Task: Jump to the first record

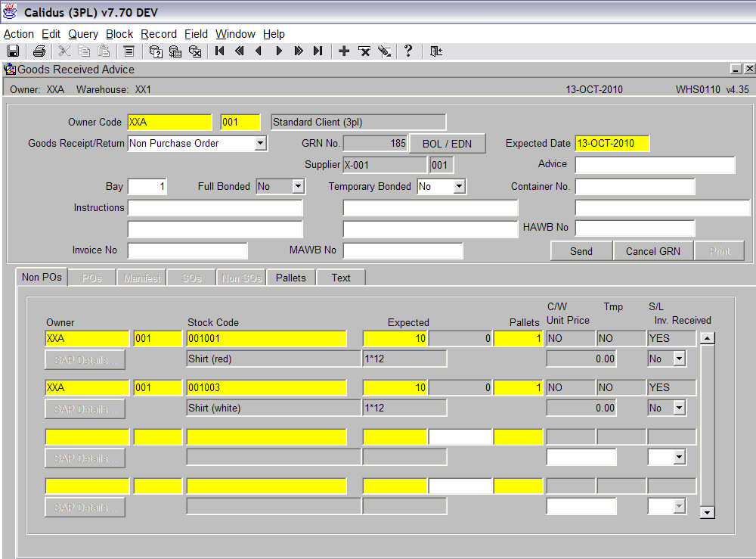Action: coord(220,51)
